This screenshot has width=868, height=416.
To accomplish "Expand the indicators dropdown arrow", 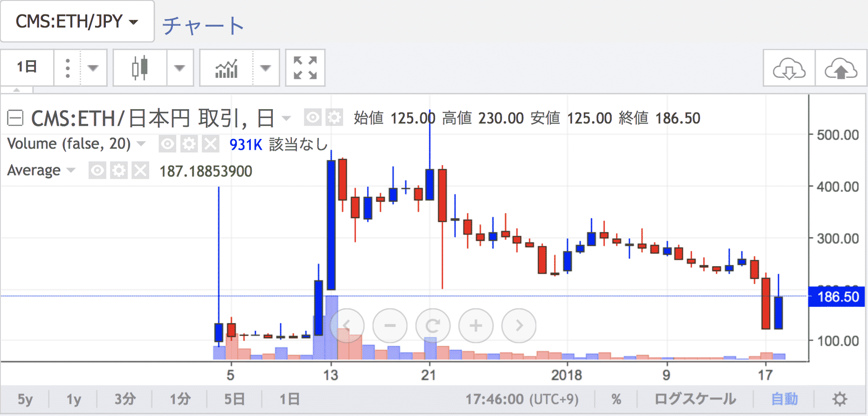I will click(266, 68).
